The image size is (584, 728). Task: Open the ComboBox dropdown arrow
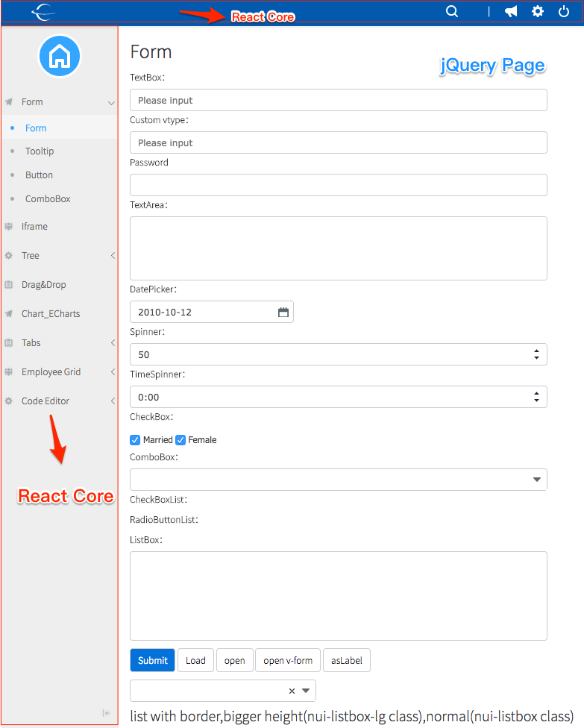(x=537, y=480)
